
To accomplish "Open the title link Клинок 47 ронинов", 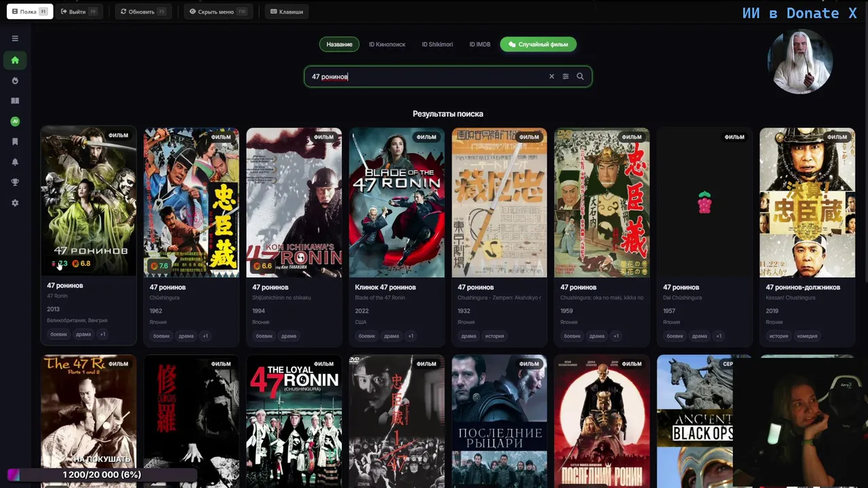I will 385,287.
